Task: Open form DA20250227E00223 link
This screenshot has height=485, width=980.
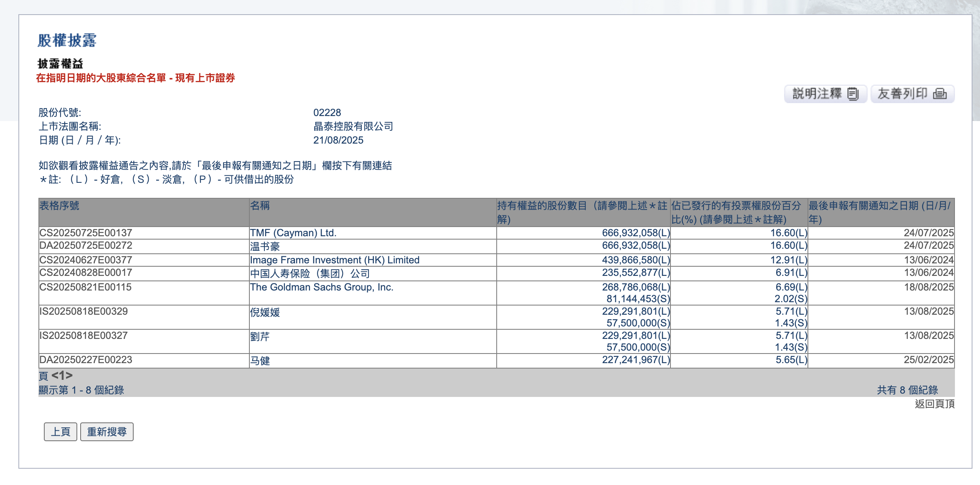Action: pos(86,360)
